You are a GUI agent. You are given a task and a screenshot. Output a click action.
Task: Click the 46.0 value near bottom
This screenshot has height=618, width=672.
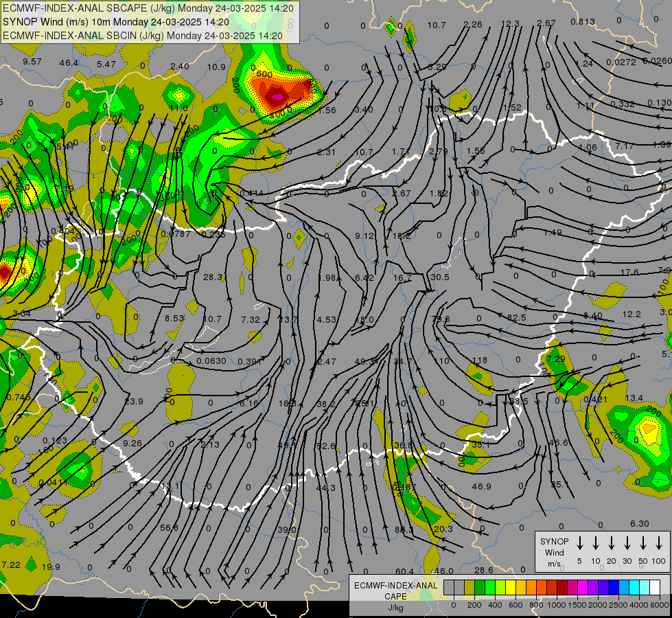point(444,571)
